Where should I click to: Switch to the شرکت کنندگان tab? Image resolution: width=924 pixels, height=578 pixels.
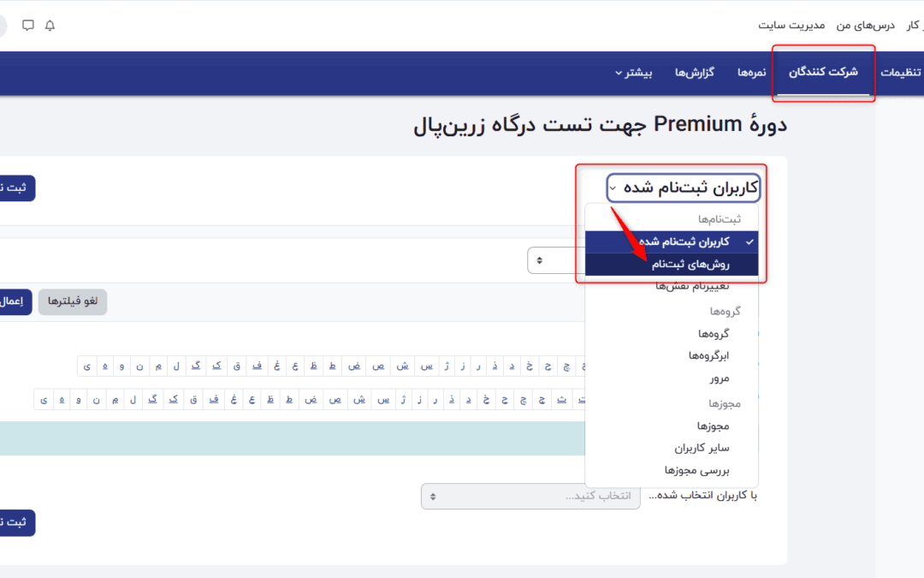pos(822,73)
